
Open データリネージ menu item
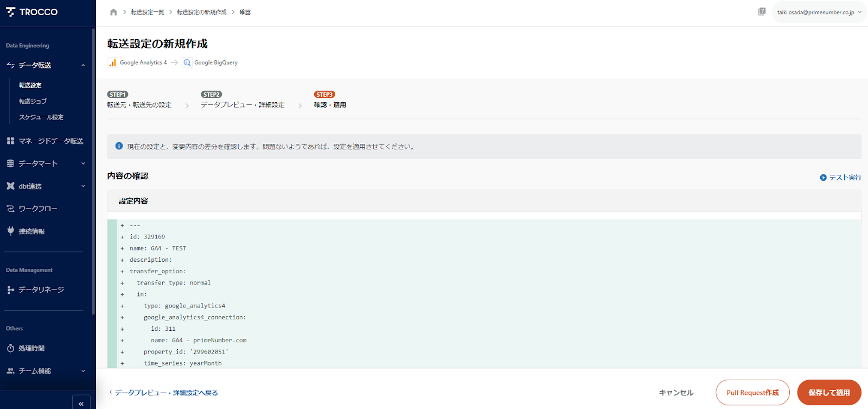coord(41,290)
